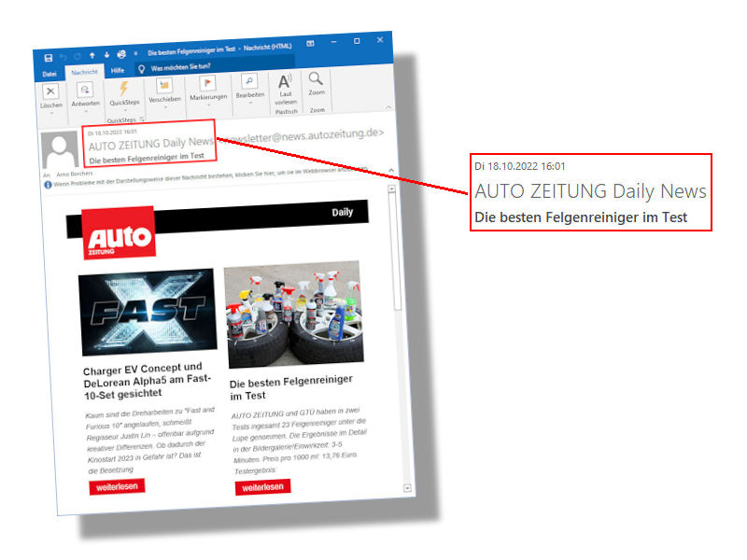
Task: Select the Nachricht ribbon tab
Action: pos(84,72)
